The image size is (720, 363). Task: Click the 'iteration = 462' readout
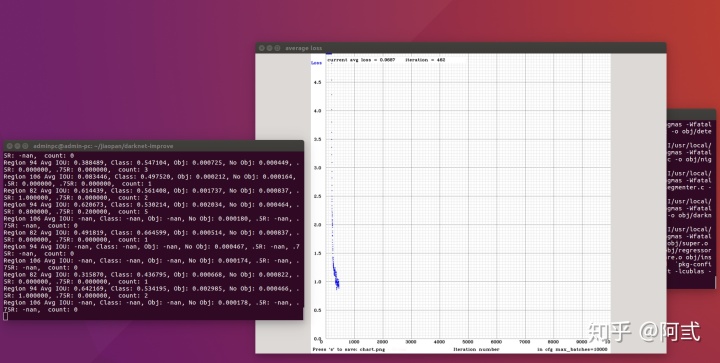click(x=425, y=60)
